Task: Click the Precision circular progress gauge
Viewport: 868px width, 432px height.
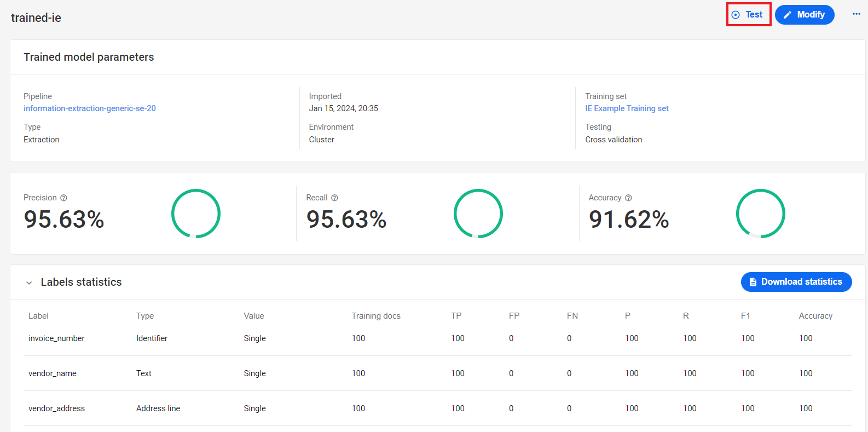Action: tap(196, 214)
